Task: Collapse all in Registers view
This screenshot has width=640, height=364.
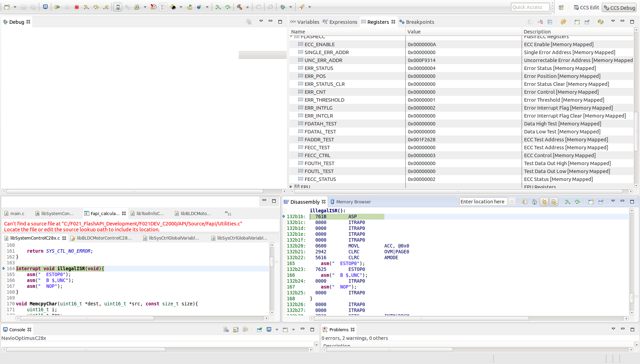Action: pos(550,22)
